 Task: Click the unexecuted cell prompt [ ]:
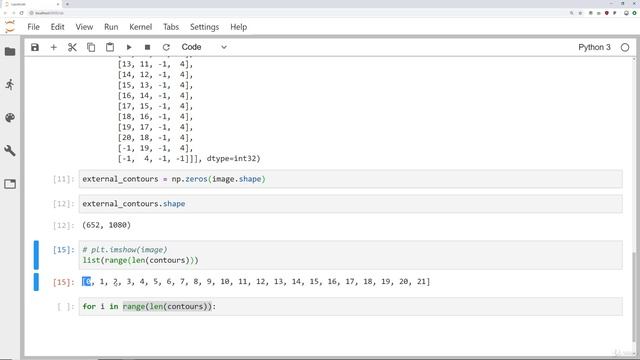click(x=66, y=307)
